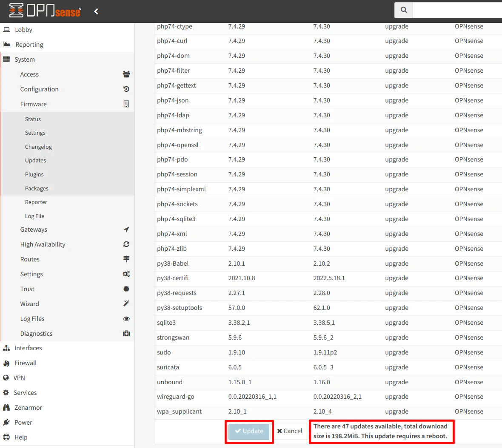Image resolution: width=502 pixels, height=448 pixels.
Task: Expand the High Availability submenu
Action: coord(43,244)
